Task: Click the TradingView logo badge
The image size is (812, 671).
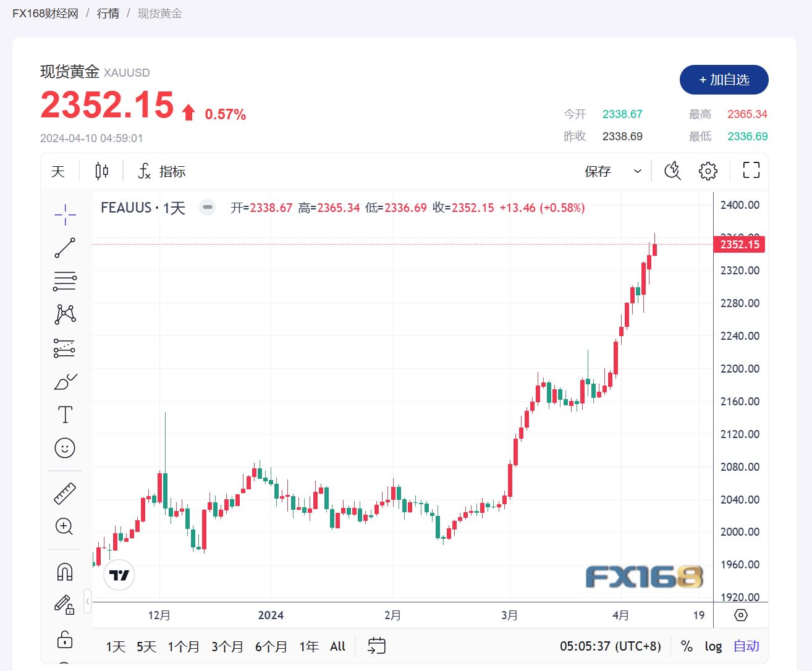Action: (119, 575)
